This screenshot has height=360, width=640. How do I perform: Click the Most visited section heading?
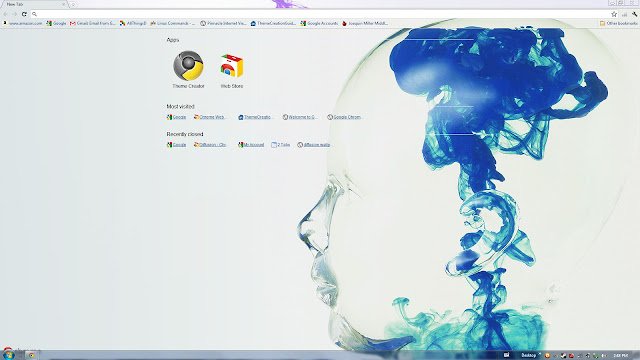(x=180, y=107)
